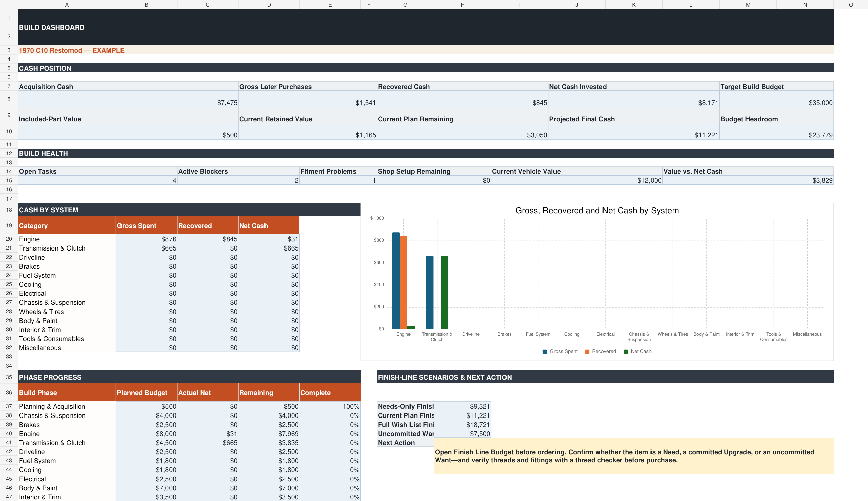Click the Wheels & Tires category row
Image resolution: width=868 pixels, height=501 pixels.
click(x=67, y=312)
